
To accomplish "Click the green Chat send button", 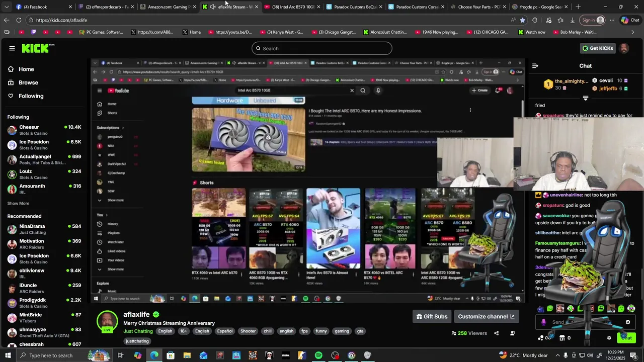I will coord(626,338).
